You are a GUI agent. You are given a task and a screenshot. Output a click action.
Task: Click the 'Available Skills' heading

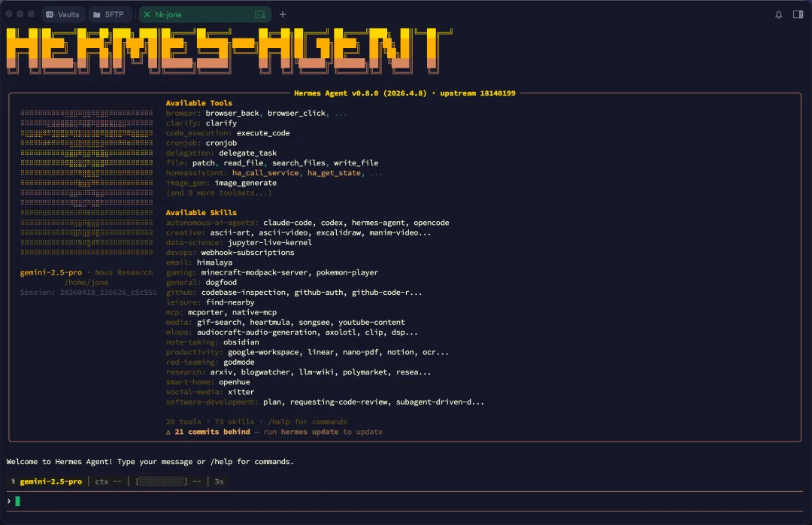coord(201,213)
